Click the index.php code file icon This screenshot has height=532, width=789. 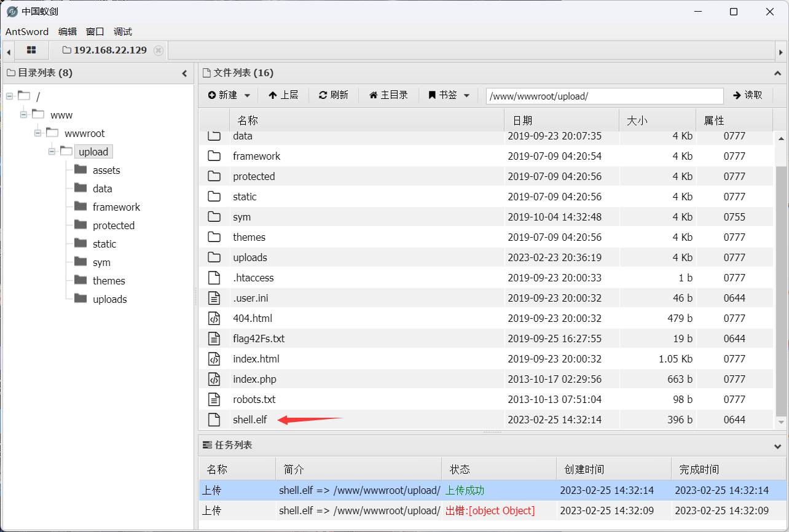click(x=214, y=379)
